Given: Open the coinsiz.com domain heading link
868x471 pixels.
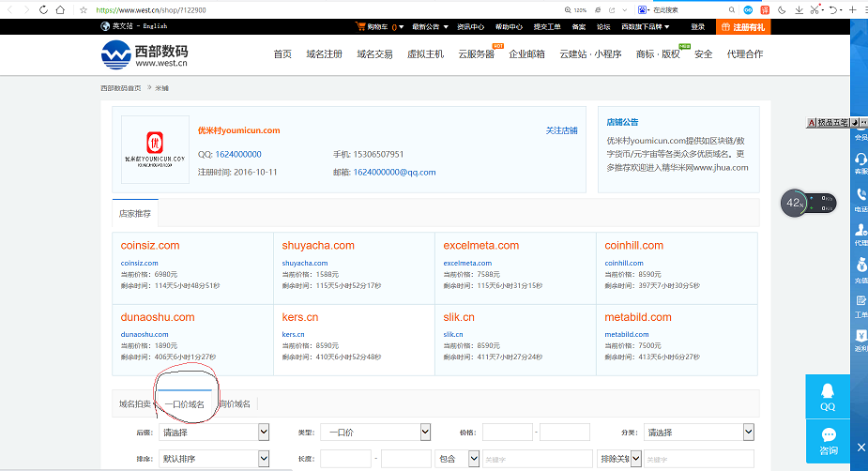Looking at the screenshot, I should (150, 245).
